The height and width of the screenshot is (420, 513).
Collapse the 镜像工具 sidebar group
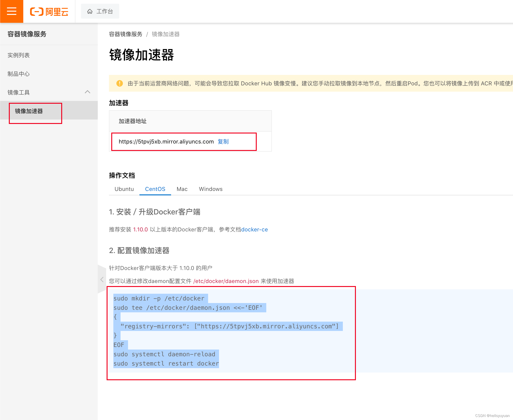tap(49, 92)
